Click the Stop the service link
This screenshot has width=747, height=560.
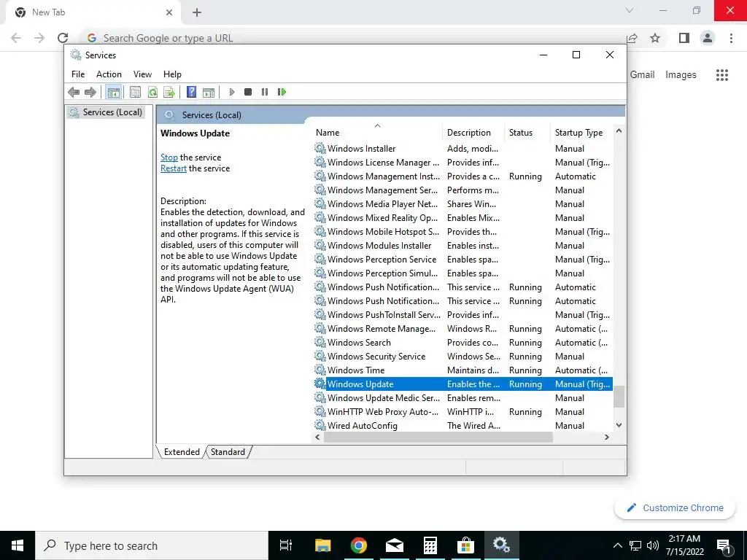169,157
